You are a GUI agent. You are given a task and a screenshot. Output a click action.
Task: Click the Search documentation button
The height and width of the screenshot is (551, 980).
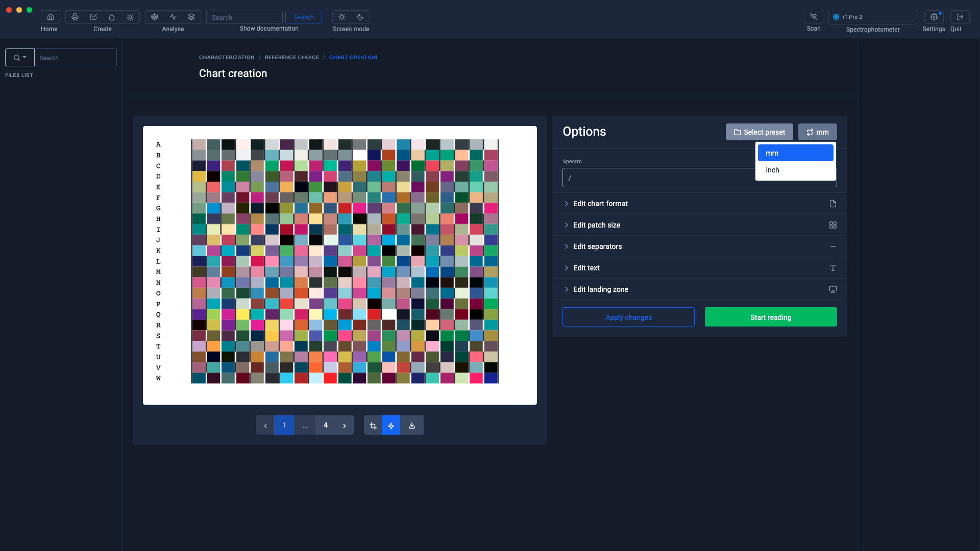coord(304,17)
